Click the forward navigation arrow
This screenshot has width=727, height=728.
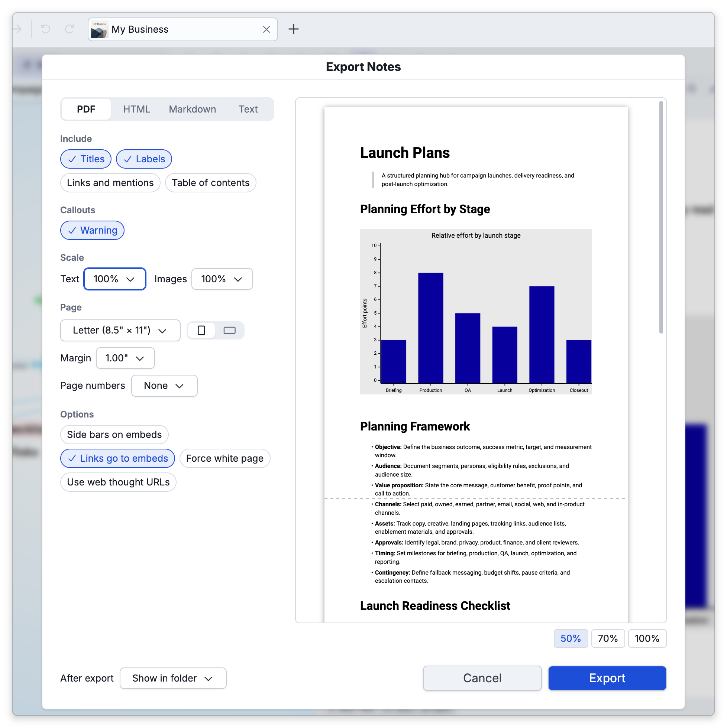click(17, 29)
